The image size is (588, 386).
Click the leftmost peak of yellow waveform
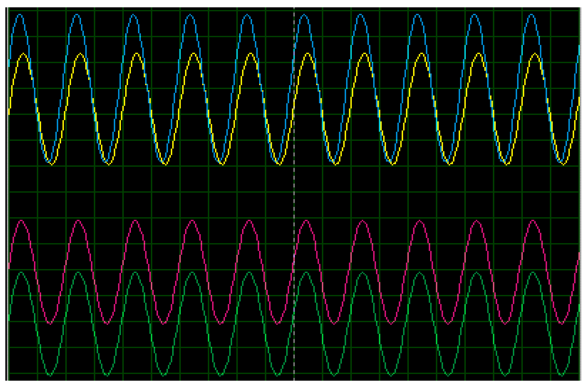[x=23, y=53]
